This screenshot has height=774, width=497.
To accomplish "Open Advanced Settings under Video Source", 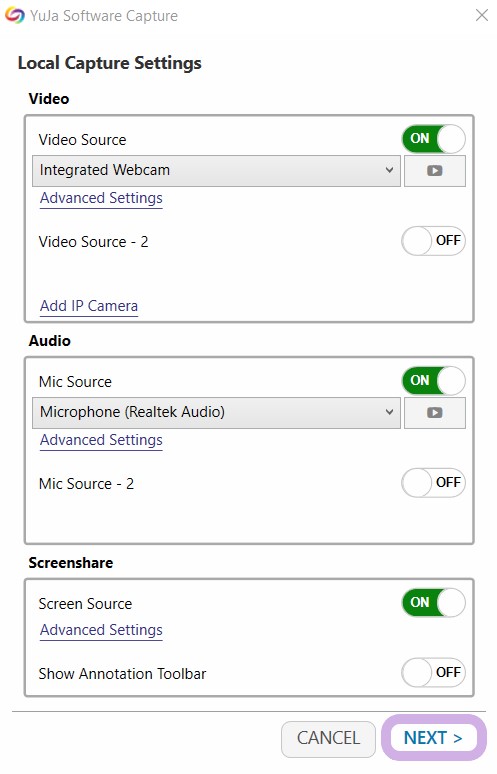I will (x=101, y=198).
